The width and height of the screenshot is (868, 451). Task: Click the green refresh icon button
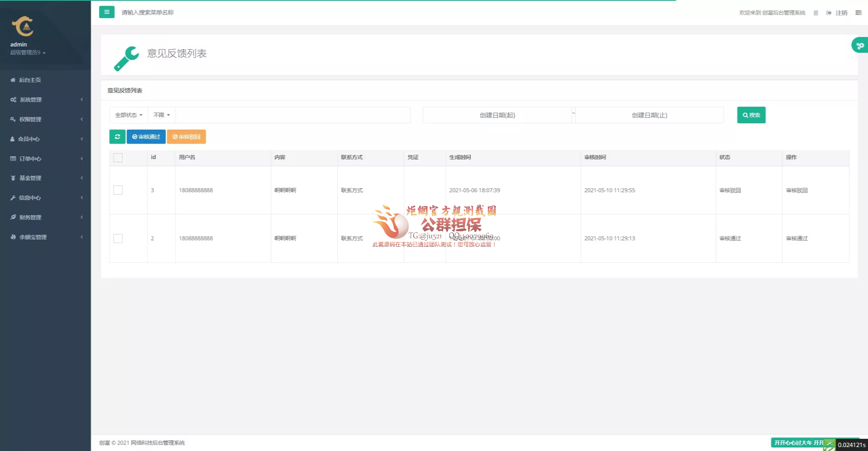click(117, 137)
